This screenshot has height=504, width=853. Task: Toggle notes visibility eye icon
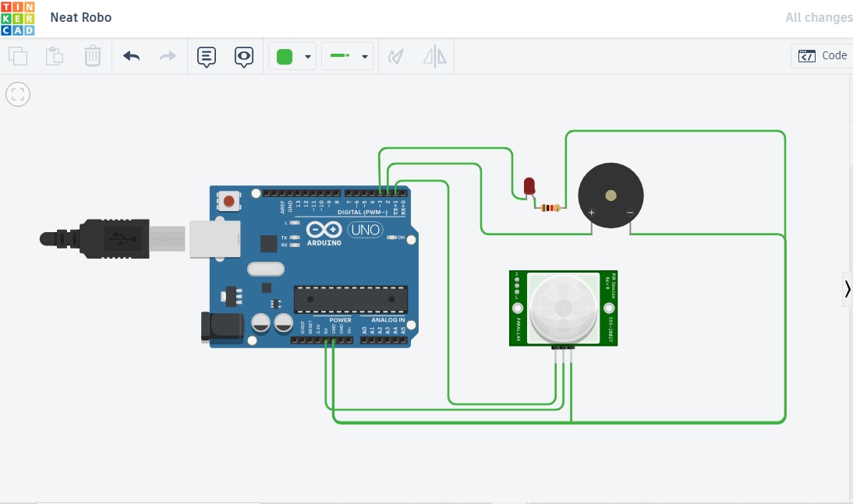[x=244, y=56]
